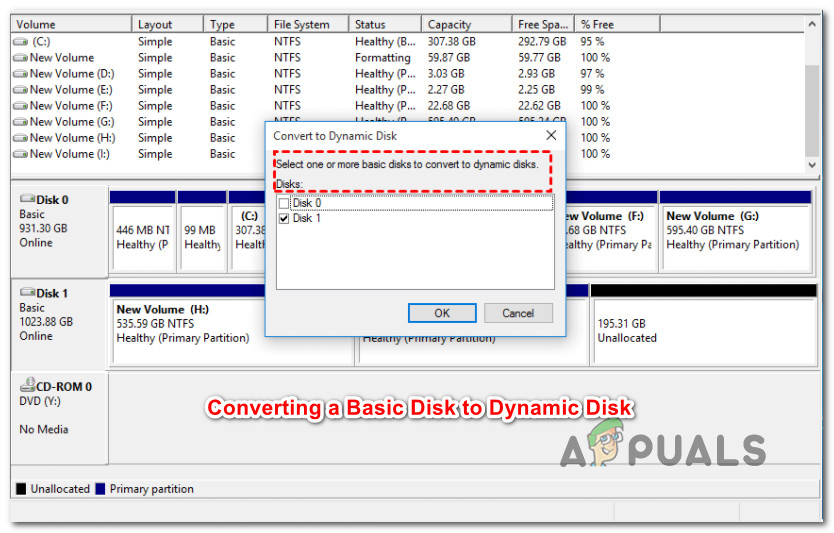Image resolution: width=834 pixels, height=533 pixels.
Task: Sort by the Capacity column header
Action: pos(467,24)
